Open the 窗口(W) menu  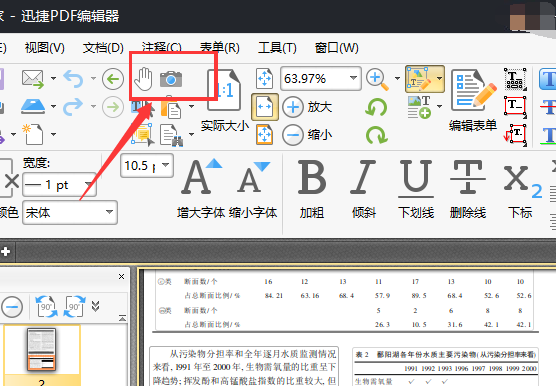337,48
